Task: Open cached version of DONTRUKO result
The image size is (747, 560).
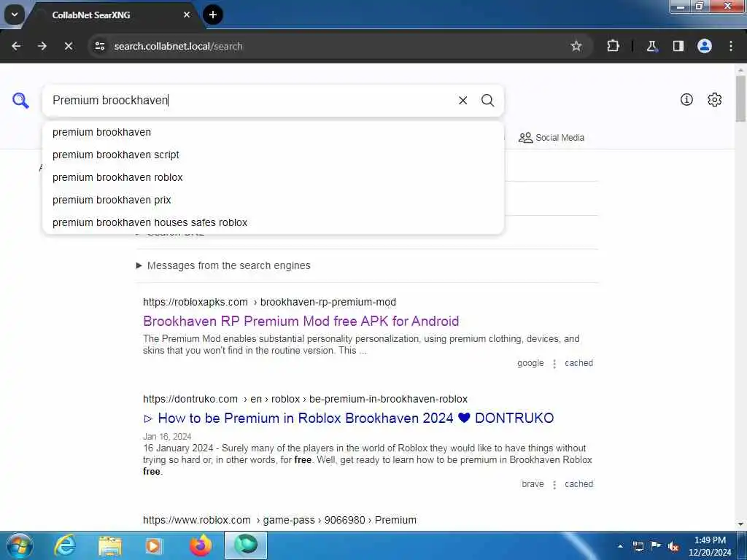Action: point(578,484)
